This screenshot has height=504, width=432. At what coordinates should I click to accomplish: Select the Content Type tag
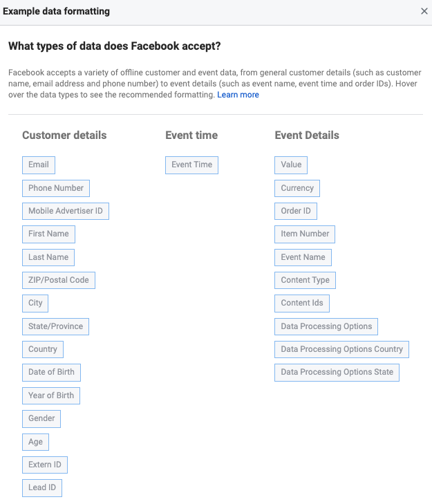coord(305,280)
